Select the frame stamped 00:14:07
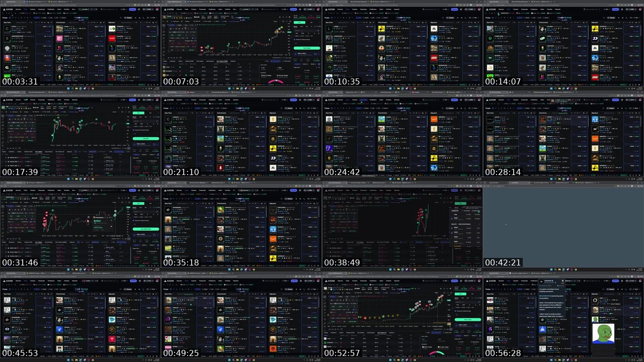The height and width of the screenshot is (362, 644). 563,45
